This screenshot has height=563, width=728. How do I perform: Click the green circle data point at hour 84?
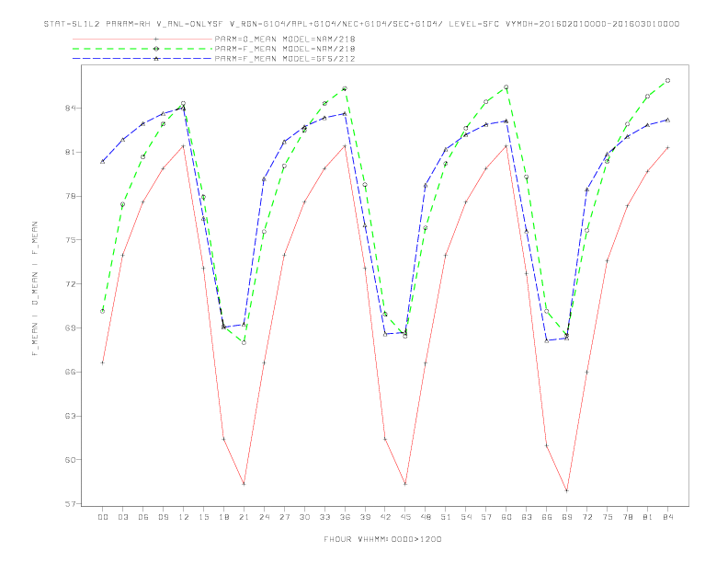coord(667,81)
